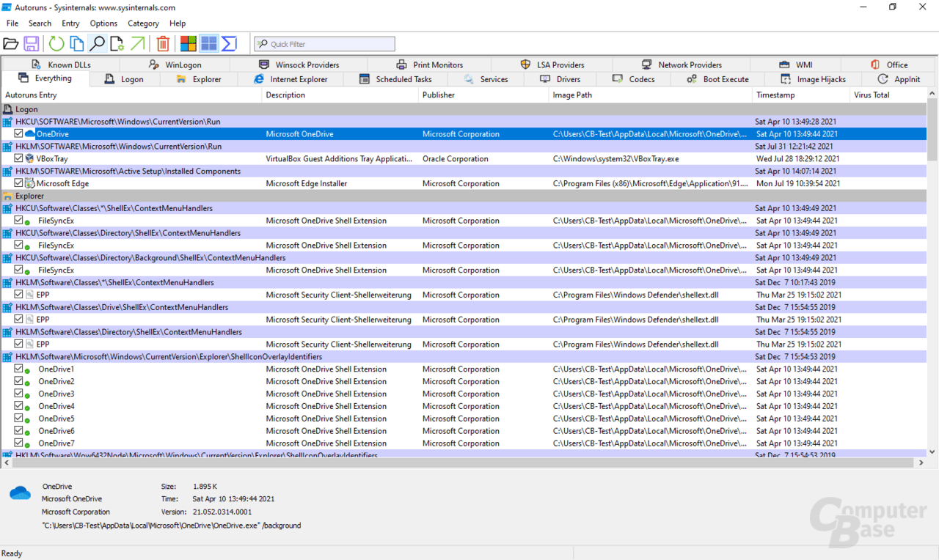Click the blue sigma toolbar icon
This screenshot has height=560, width=939.
pyautogui.click(x=229, y=44)
